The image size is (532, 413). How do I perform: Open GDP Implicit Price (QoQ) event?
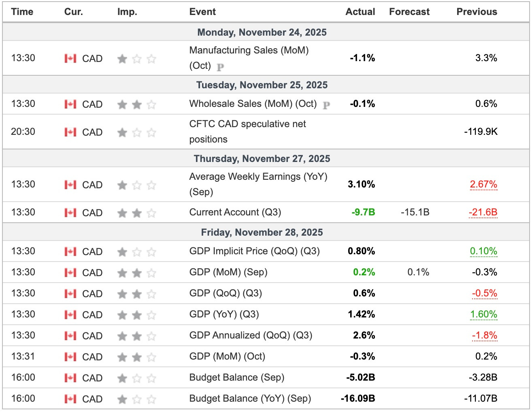254,251
